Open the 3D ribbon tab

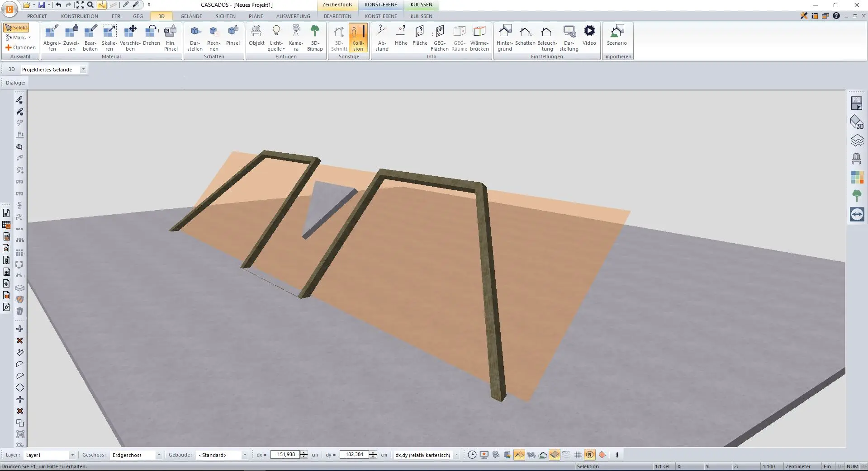pyautogui.click(x=161, y=16)
